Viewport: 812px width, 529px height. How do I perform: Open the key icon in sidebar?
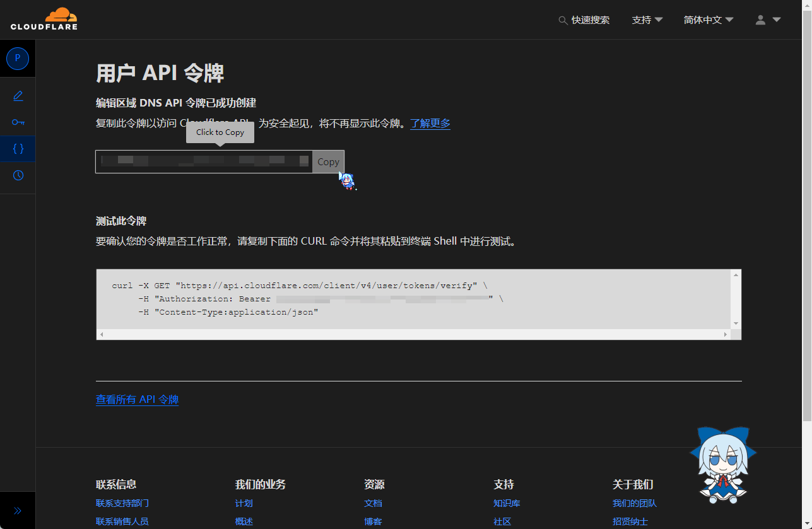click(x=18, y=122)
